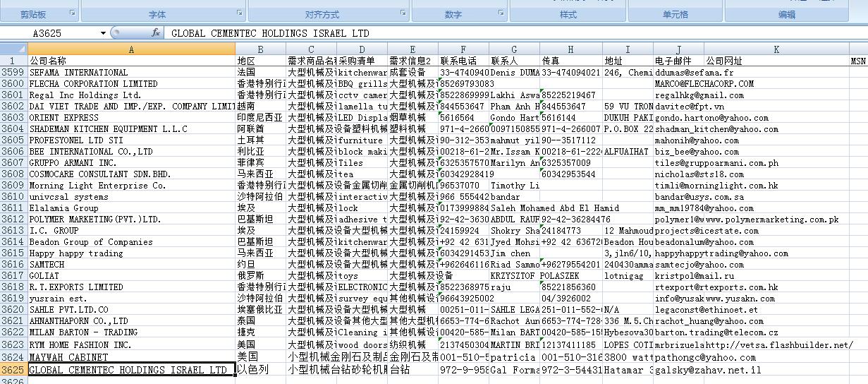This screenshot has height=384, width=868.
Task: Select the cell SEFAMA INTERNATIONAL
Action: click(x=131, y=72)
